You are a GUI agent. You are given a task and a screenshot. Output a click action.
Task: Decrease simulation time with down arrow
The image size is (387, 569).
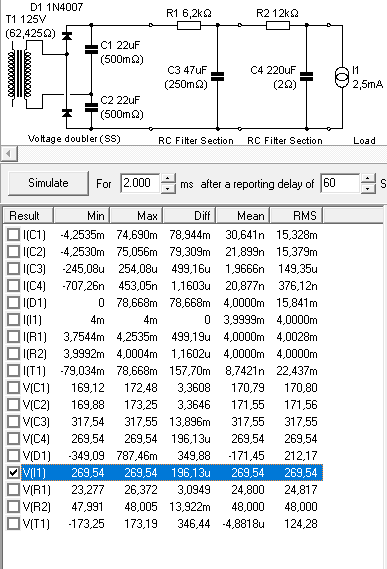click(x=167, y=188)
